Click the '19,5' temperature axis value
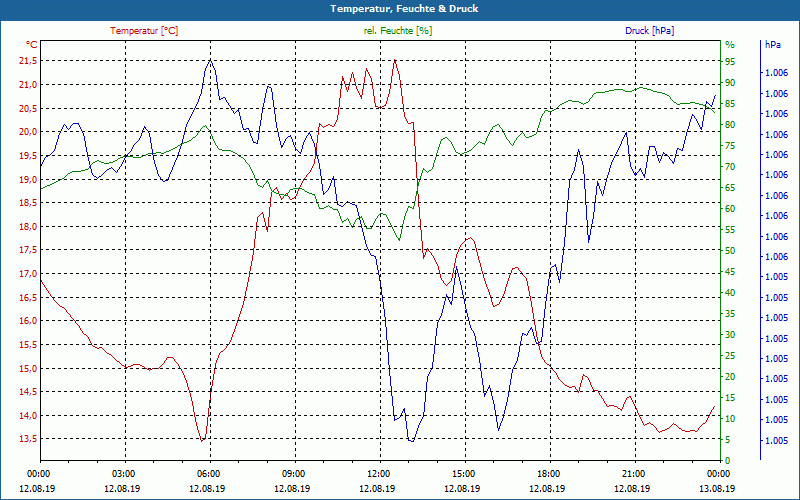 point(28,156)
